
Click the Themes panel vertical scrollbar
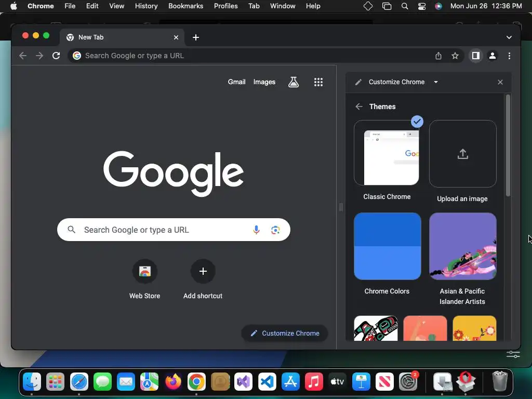click(x=508, y=146)
